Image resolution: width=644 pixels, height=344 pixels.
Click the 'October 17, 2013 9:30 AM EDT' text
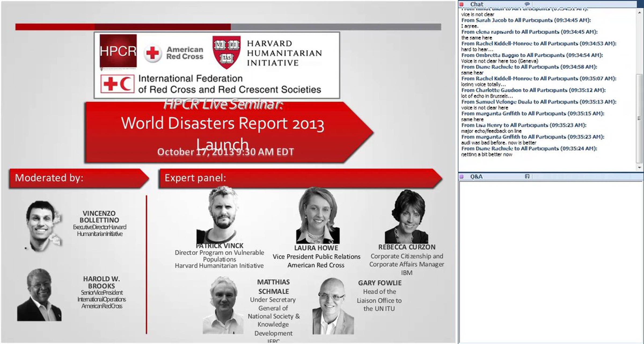(225, 152)
